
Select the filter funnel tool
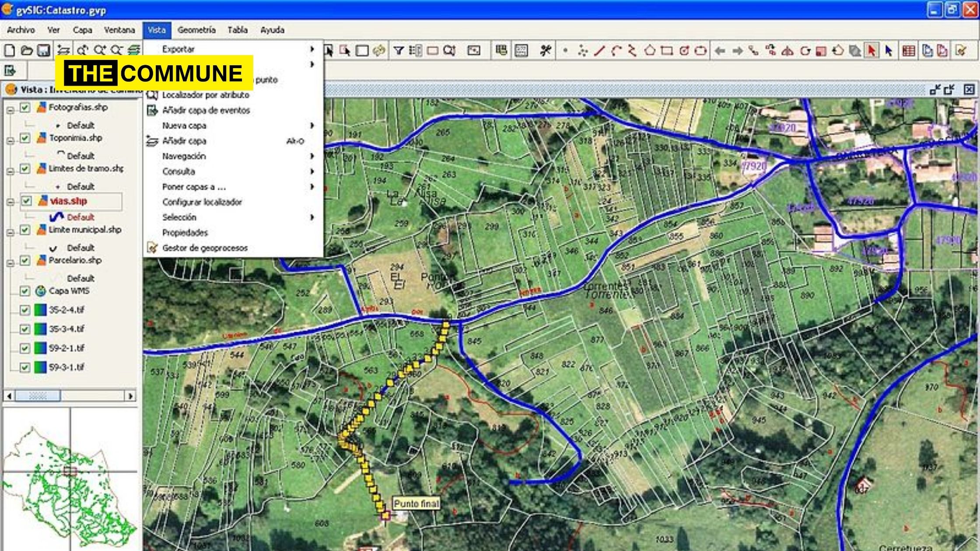pos(398,51)
